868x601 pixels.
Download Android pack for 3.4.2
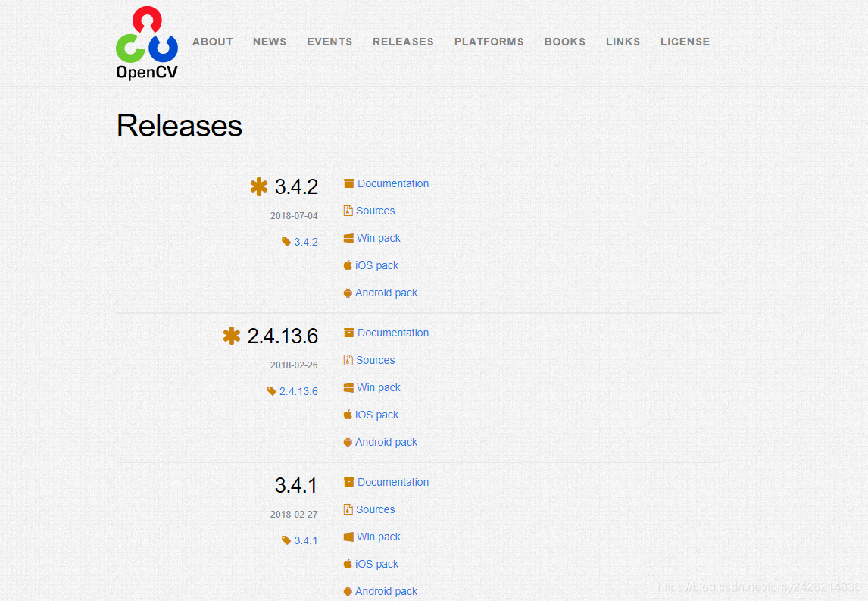[x=386, y=293]
